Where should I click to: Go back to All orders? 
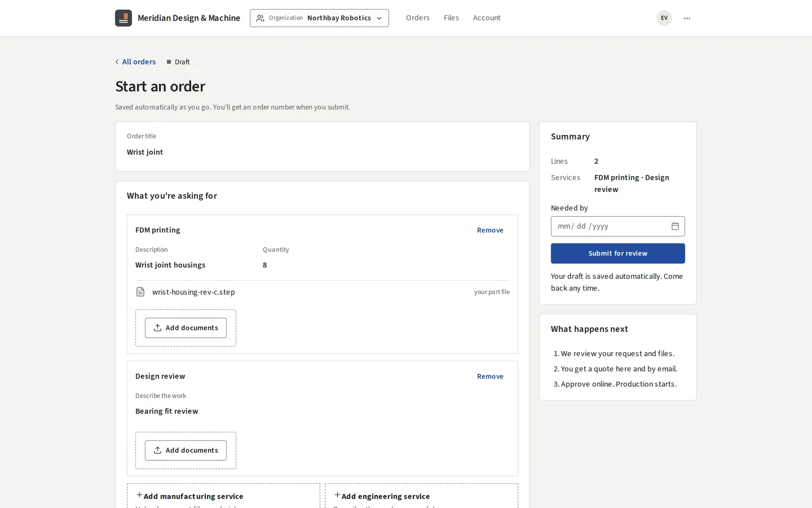point(135,62)
